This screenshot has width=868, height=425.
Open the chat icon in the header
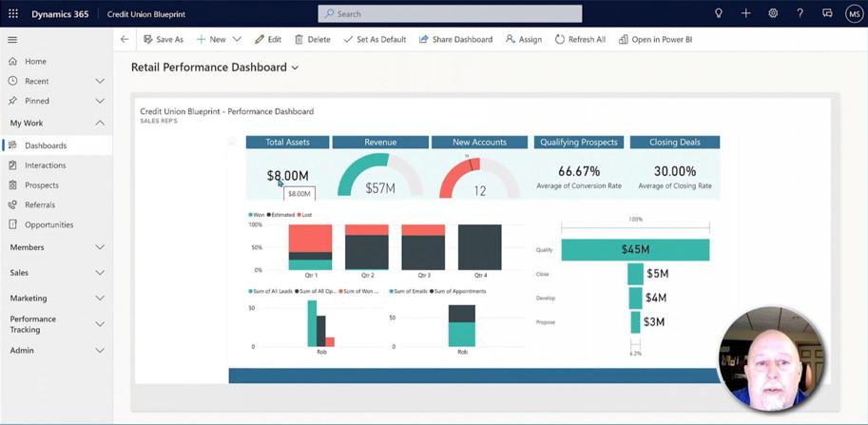827,14
